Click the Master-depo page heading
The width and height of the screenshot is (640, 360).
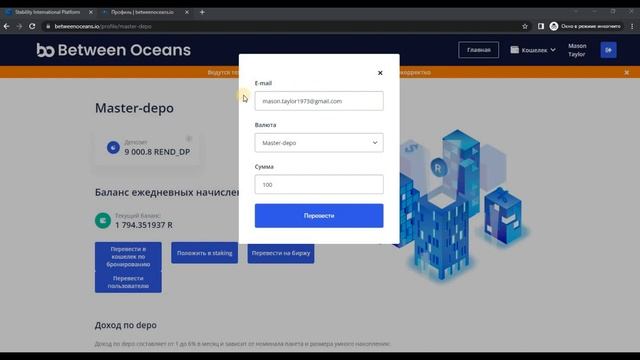pos(134,108)
